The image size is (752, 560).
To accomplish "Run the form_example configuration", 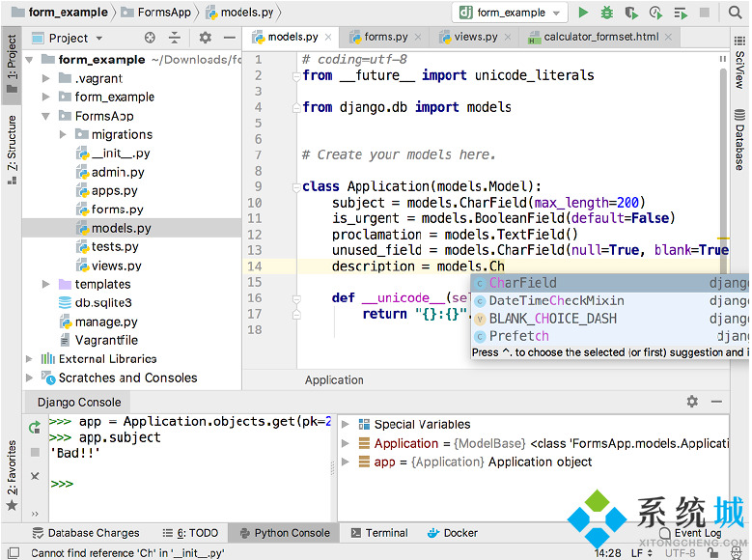I will click(583, 13).
